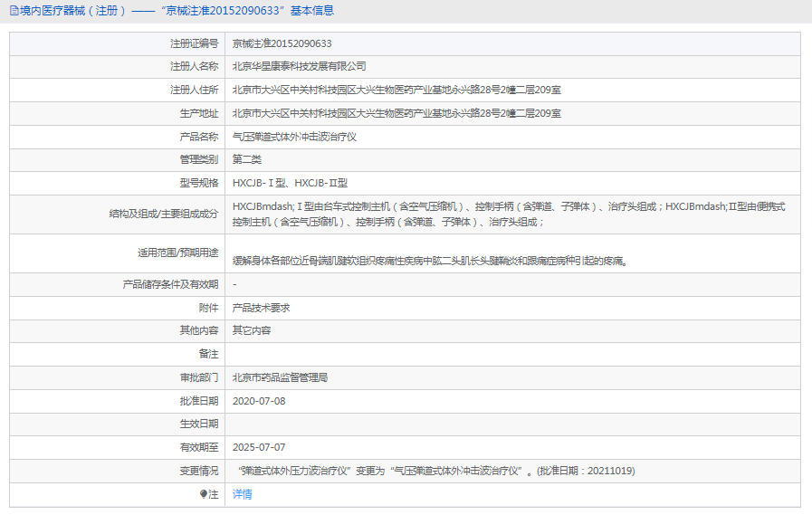Click the 注册证编号 label
Screen dimensions: 812x515
(195, 44)
